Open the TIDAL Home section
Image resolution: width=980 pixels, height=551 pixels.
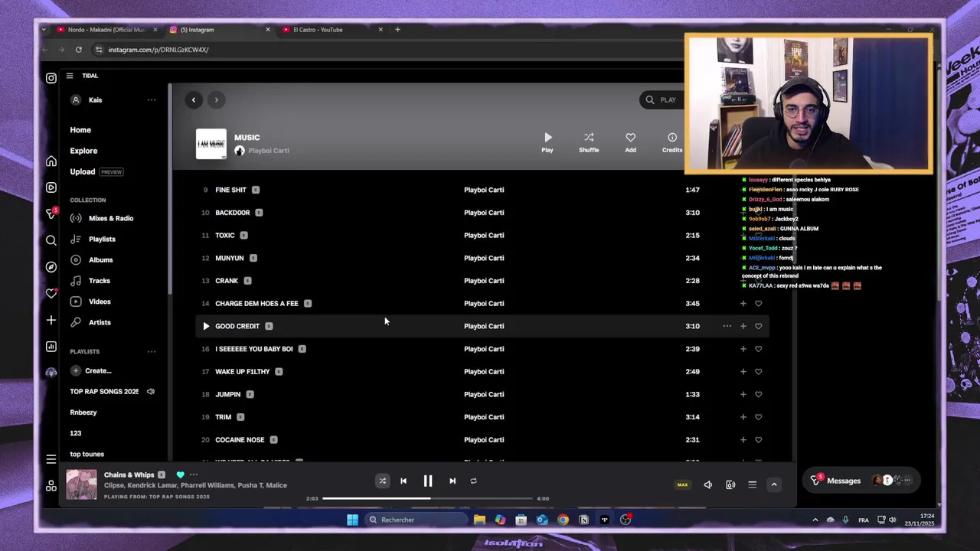[x=80, y=130]
